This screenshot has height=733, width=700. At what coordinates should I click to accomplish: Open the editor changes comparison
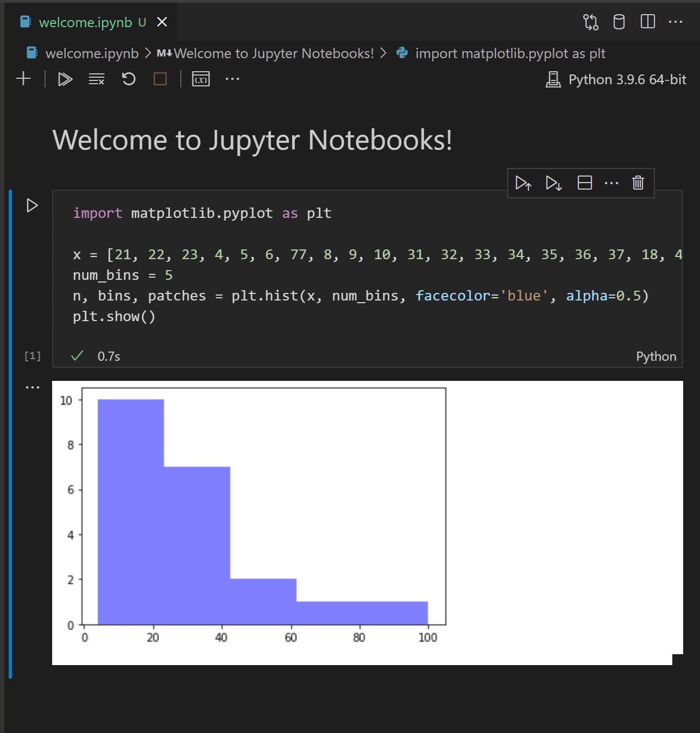591,22
